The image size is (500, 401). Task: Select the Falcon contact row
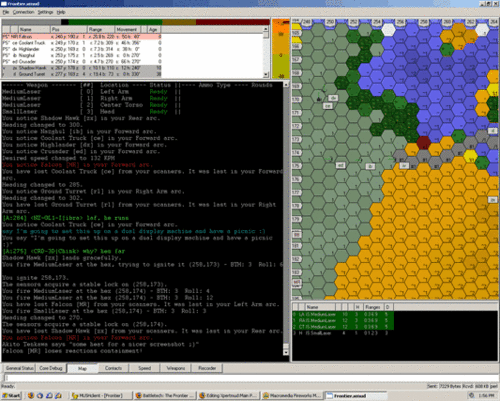pyautogui.click(x=82, y=37)
